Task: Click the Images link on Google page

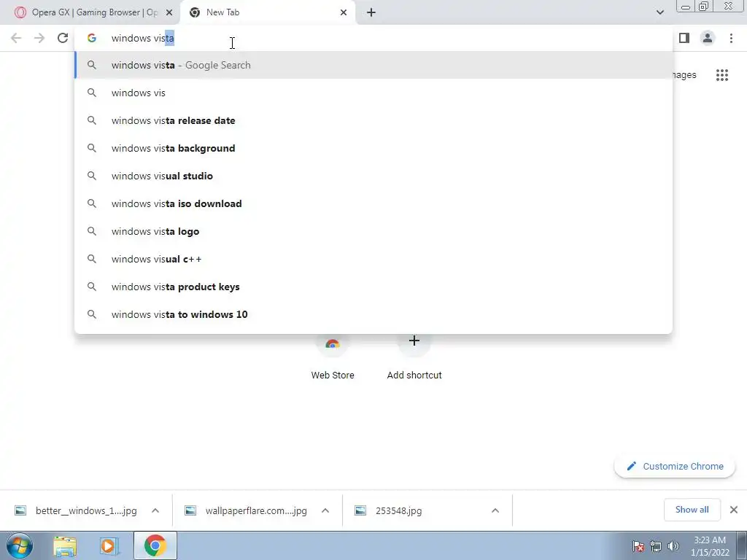Action: click(x=684, y=75)
